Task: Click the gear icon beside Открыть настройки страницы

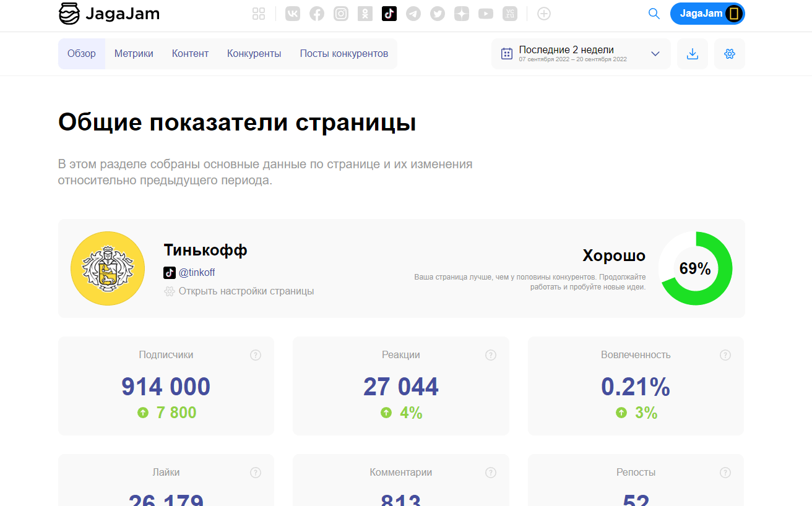Action: [x=170, y=291]
